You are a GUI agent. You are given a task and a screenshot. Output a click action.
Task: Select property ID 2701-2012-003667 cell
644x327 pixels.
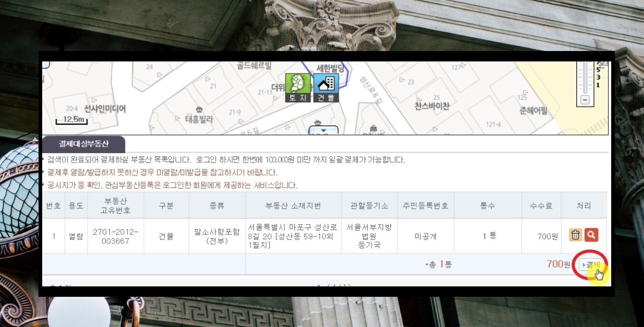pyautogui.click(x=116, y=236)
